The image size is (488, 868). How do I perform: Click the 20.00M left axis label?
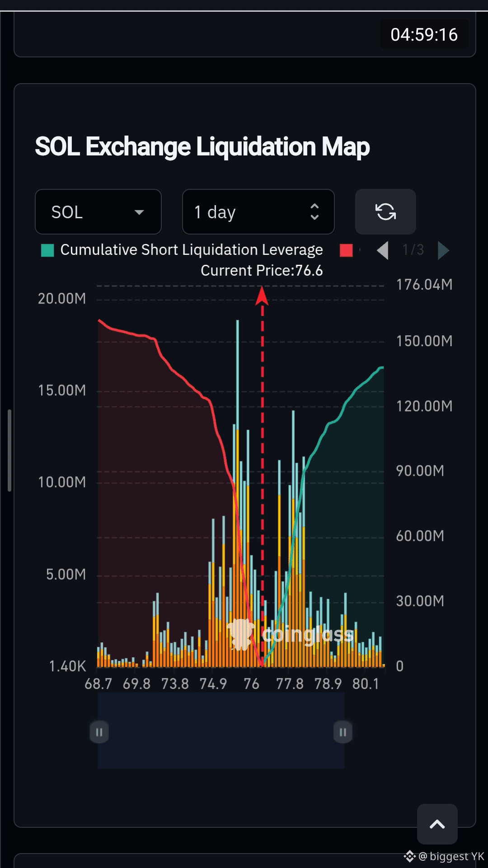click(x=62, y=299)
